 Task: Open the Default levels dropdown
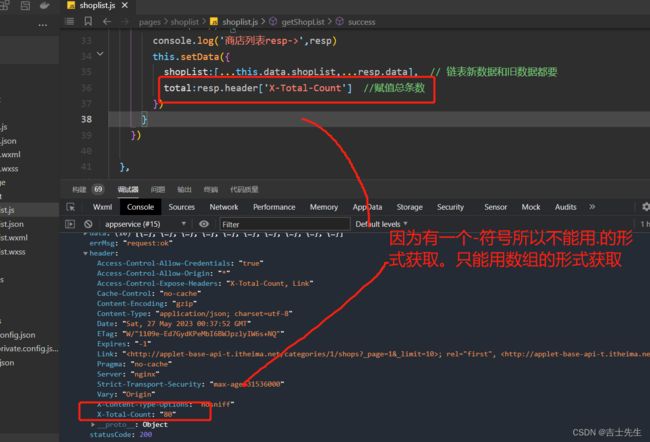tap(381, 224)
